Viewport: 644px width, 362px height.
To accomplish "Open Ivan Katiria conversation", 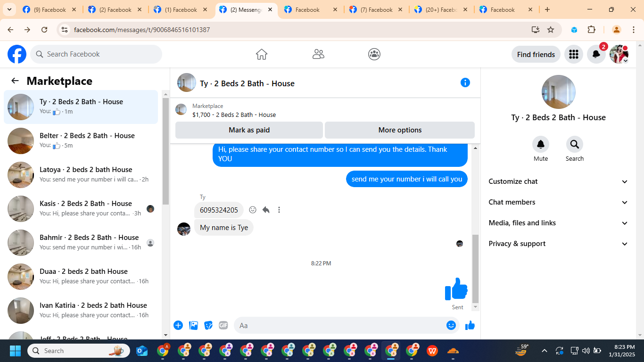I will [81, 311].
